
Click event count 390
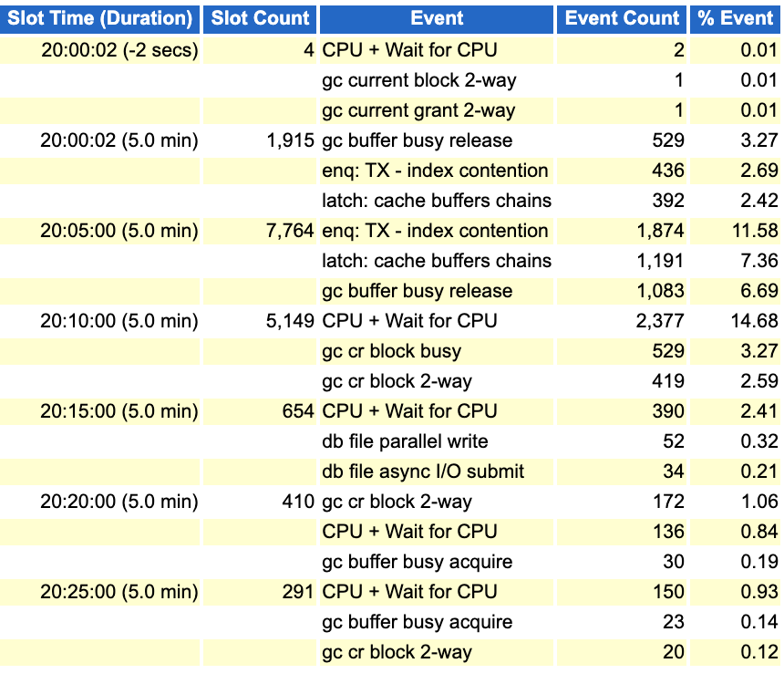pos(668,411)
